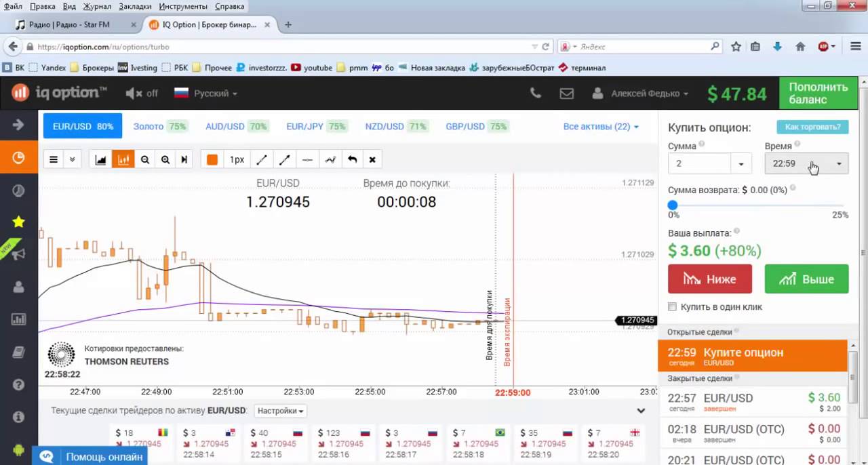This screenshot has height=465, width=868.
Task: Open favorites star in sidebar
Action: (x=18, y=222)
